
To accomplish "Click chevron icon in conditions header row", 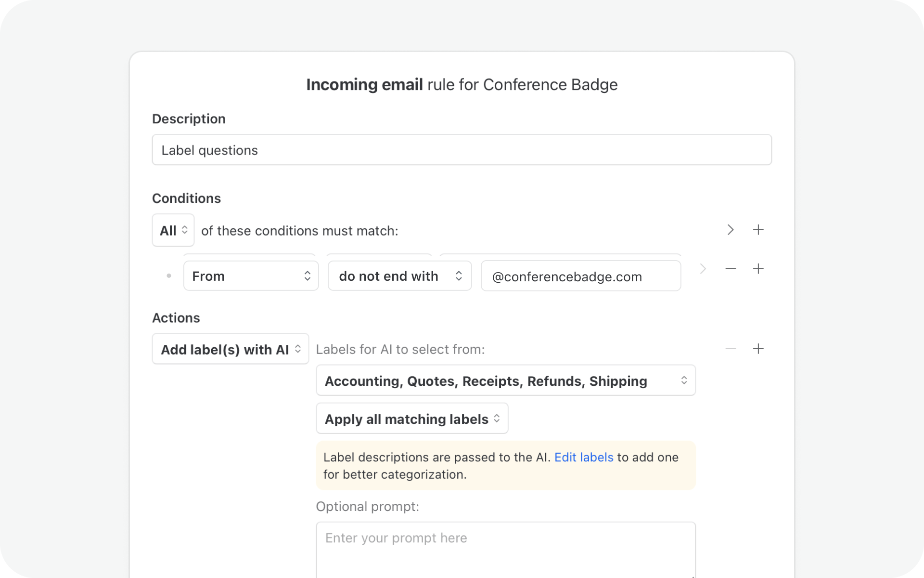I will coord(730,230).
